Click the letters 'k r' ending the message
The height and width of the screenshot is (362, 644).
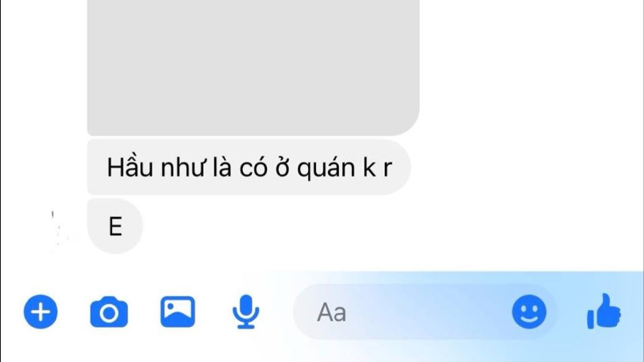377,167
